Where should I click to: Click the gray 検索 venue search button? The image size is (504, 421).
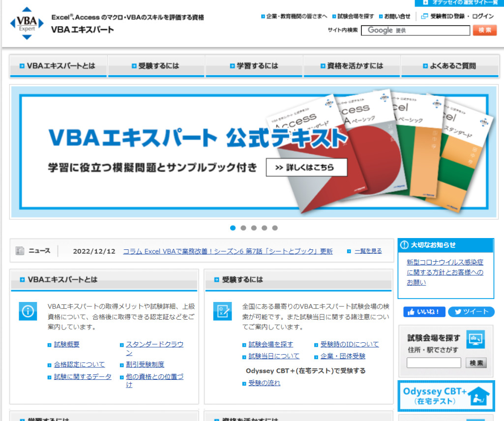[476, 363]
